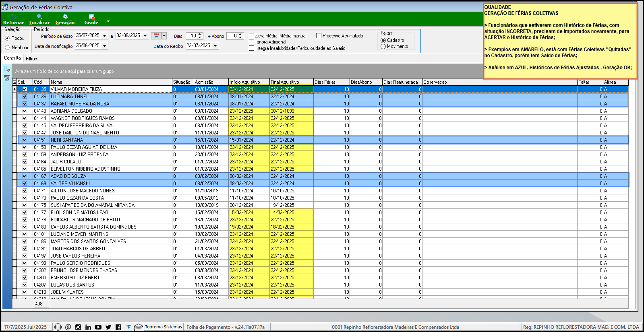The image size is (644, 332).
Task: Click the calendar icon after the period end date
Action: click(156, 36)
